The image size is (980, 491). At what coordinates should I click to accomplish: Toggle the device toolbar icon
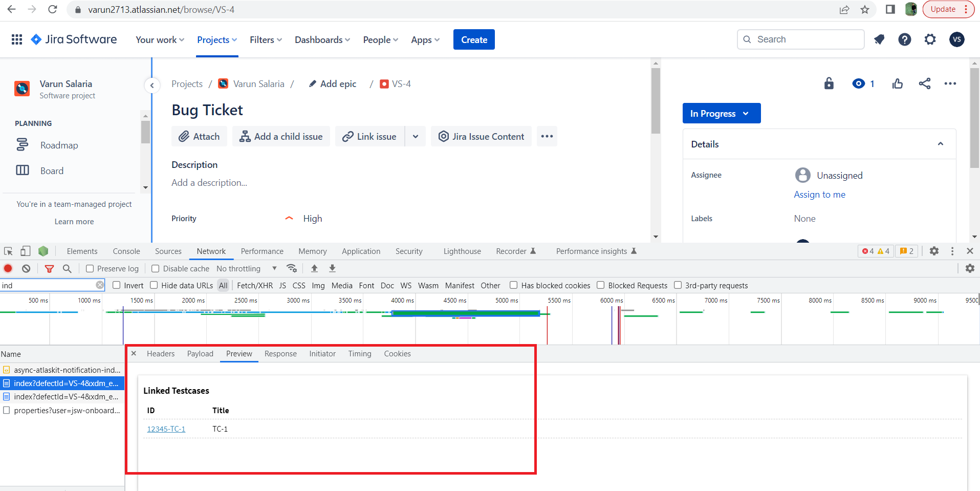[x=25, y=251]
